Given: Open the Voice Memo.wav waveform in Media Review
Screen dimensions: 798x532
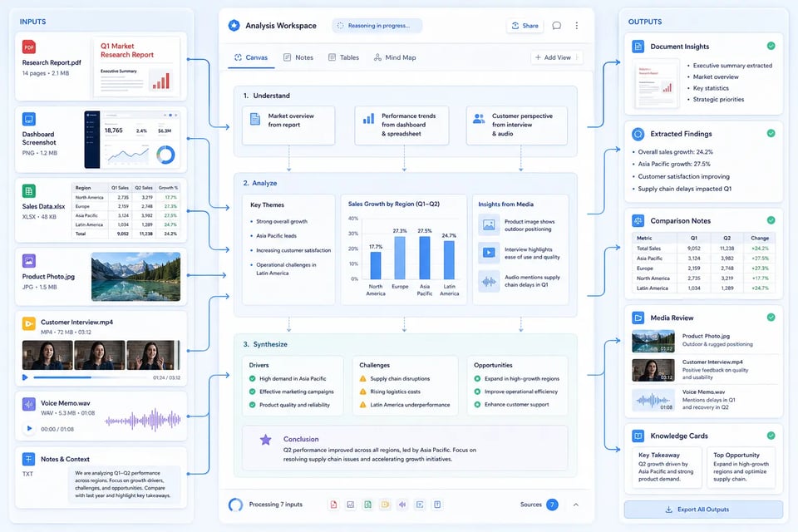Looking at the screenshot, I should pyautogui.click(x=653, y=400).
